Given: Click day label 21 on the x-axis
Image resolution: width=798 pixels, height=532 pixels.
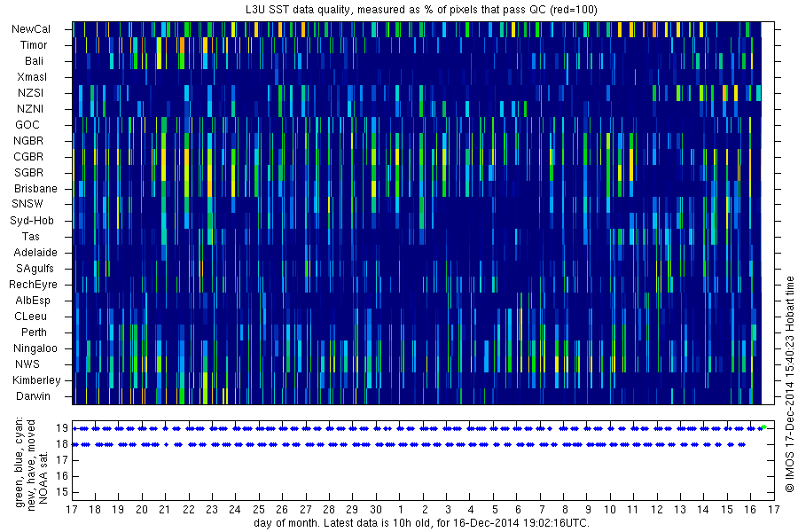Looking at the screenshot, I should (165, 509).
